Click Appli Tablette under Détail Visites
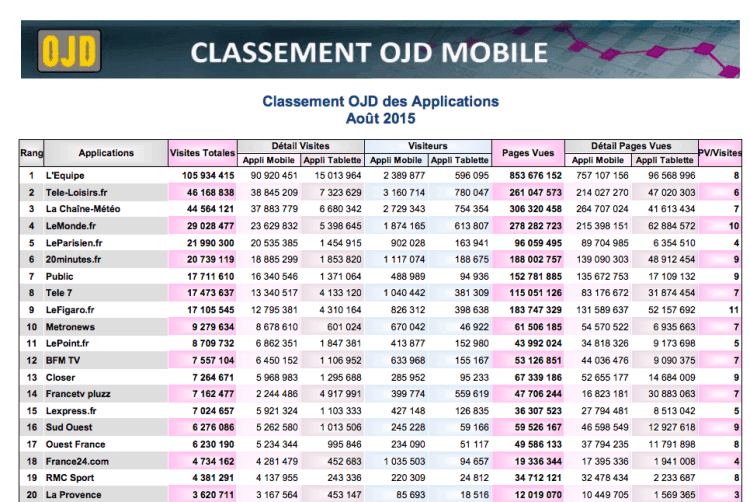750x502 pixels. (x=332, y=160)
